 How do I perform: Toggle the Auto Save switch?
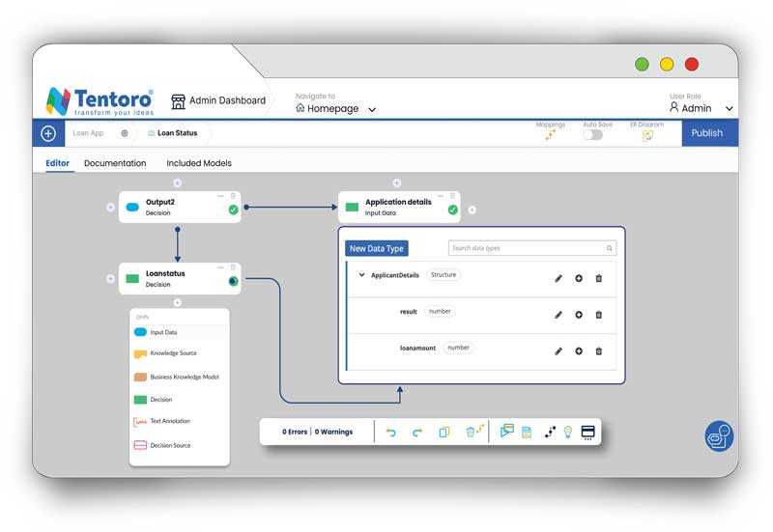pyautogui.click(x=593, y=135)
